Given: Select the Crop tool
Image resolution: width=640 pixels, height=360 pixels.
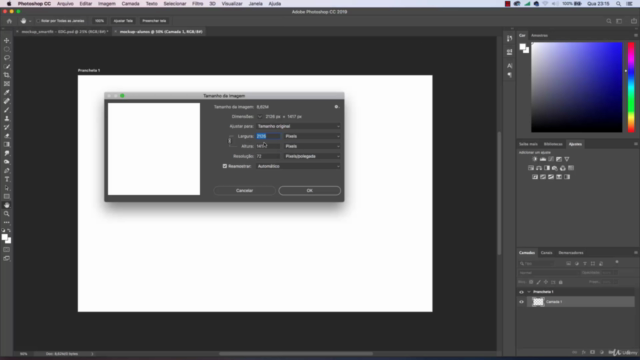Looking at the screenshot, I should 7,75.
